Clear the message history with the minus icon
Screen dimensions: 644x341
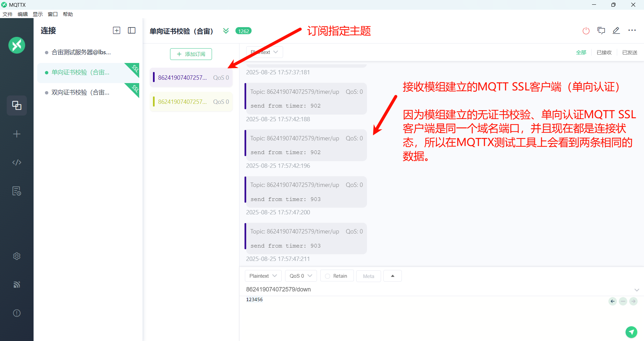623,301
